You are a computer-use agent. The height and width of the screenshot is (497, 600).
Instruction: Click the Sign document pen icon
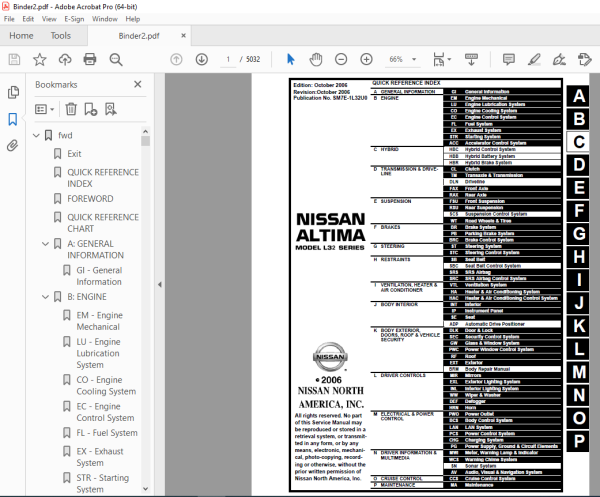(559, 59)
